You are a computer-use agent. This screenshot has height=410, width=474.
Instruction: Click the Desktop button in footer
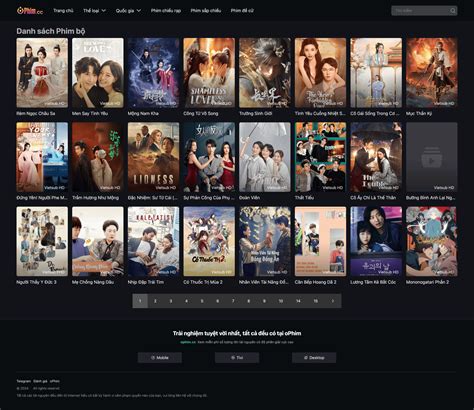click(x=314, y=358)
